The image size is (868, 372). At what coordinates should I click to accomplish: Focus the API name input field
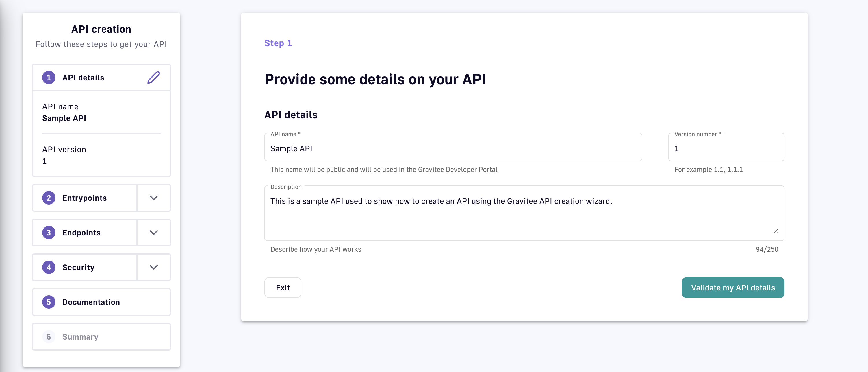453,148
